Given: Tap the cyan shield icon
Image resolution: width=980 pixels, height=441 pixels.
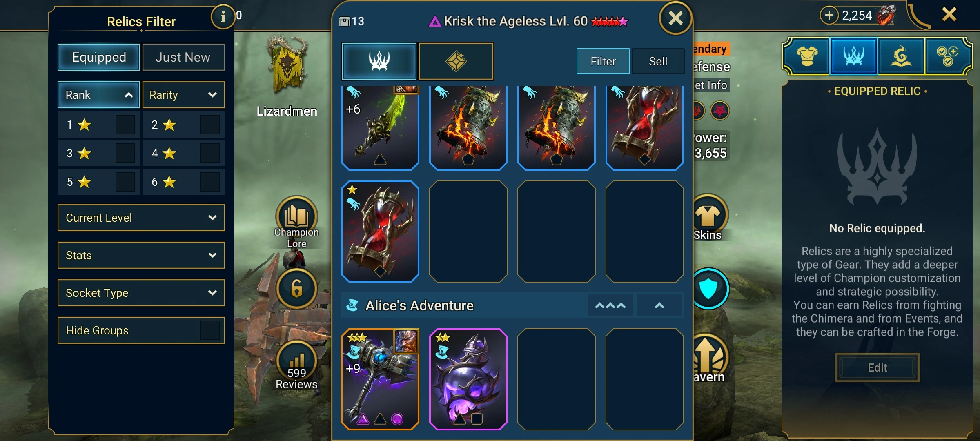Looking at the screenshot, I should (x=708, y=288).
